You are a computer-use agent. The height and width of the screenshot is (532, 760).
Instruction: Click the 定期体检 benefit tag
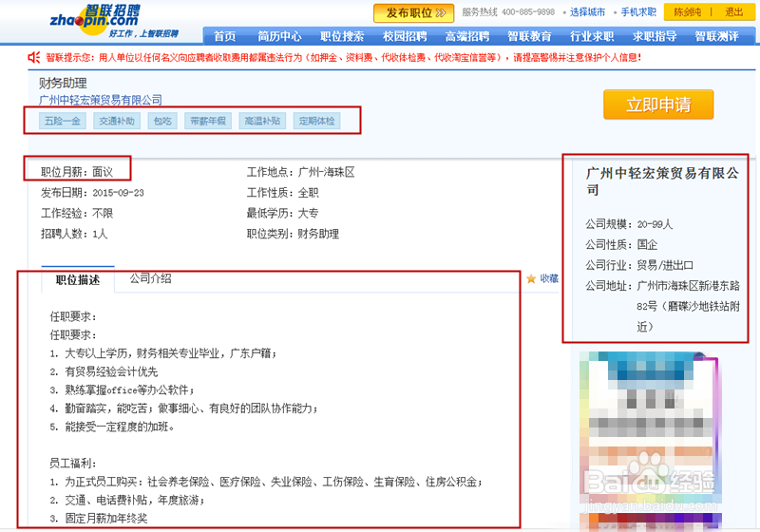316,122
